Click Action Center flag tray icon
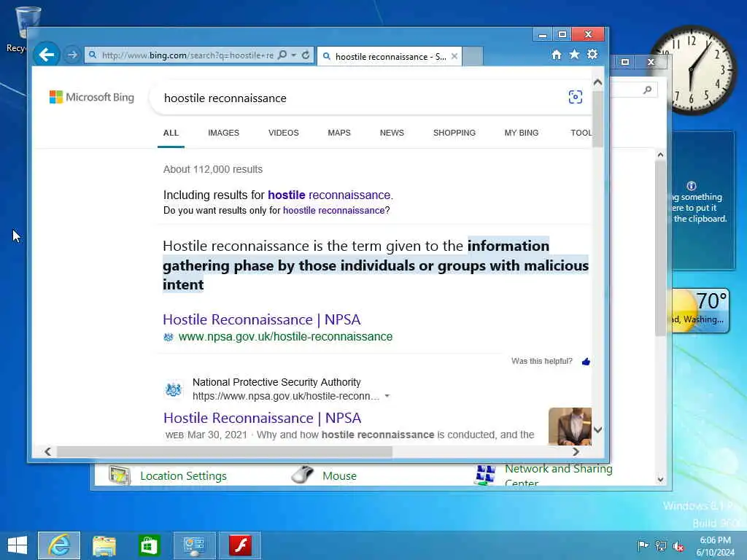The image size is (747, 560). tap(643, 545)
